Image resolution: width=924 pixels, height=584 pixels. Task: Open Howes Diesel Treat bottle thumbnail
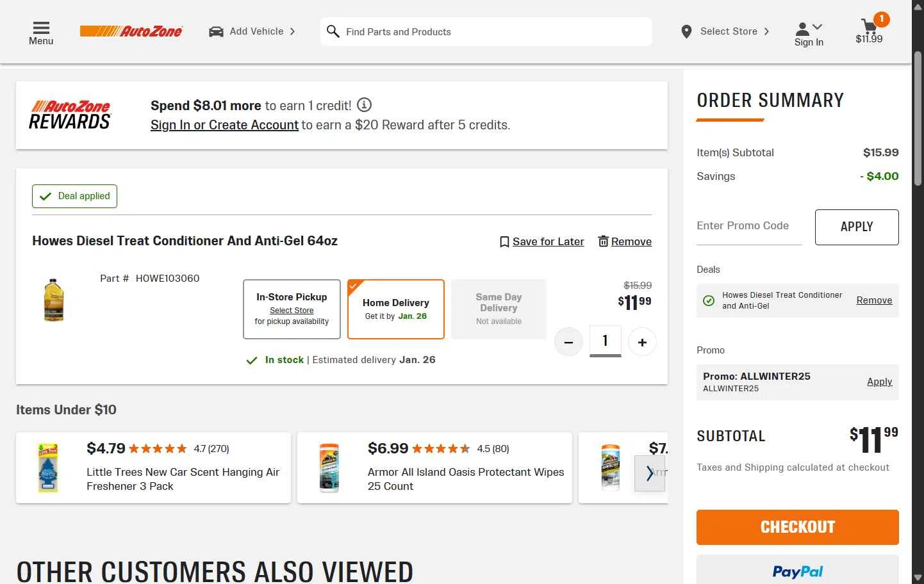(x=54, y=300)
